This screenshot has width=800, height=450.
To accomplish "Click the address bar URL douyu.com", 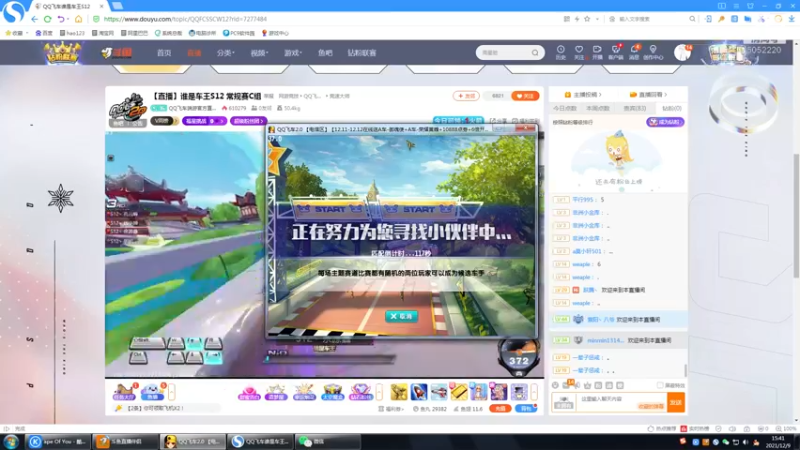I will (x=185, y=19).
